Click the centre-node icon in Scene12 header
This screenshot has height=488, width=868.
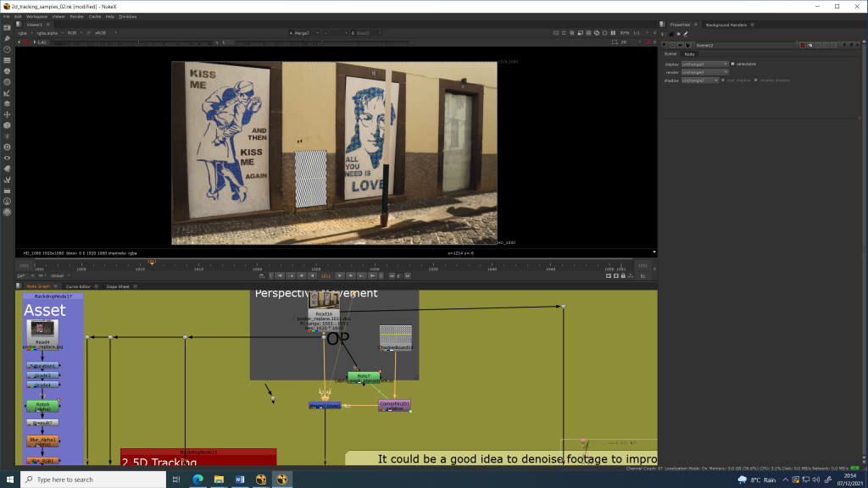pyautogui.click(x=672, y=46)
